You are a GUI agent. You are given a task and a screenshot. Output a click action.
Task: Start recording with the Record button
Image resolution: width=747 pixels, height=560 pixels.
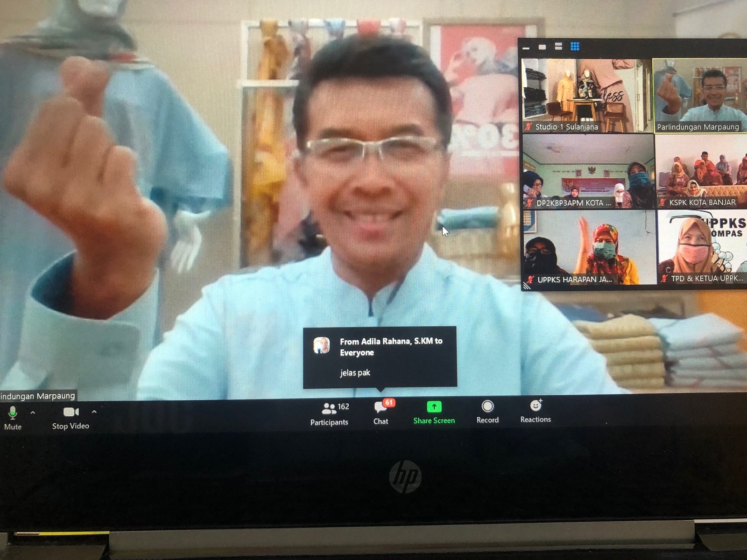click(487, 412)
